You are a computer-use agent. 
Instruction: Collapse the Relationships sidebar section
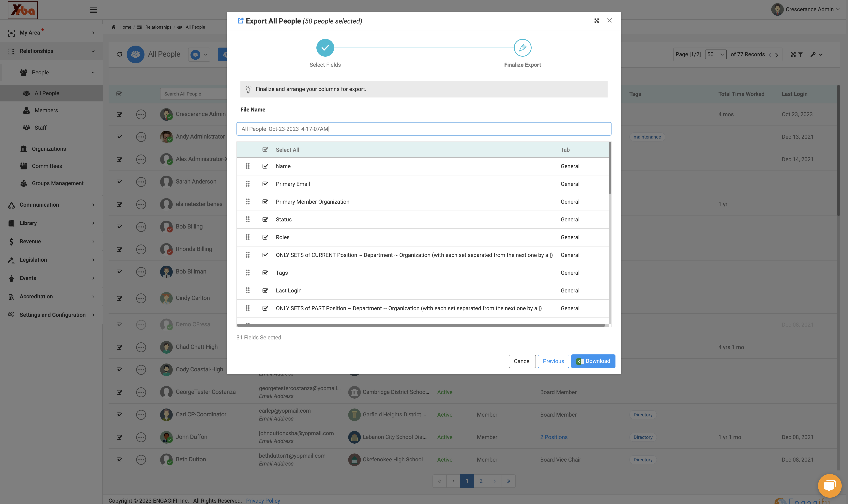(51, 51)
